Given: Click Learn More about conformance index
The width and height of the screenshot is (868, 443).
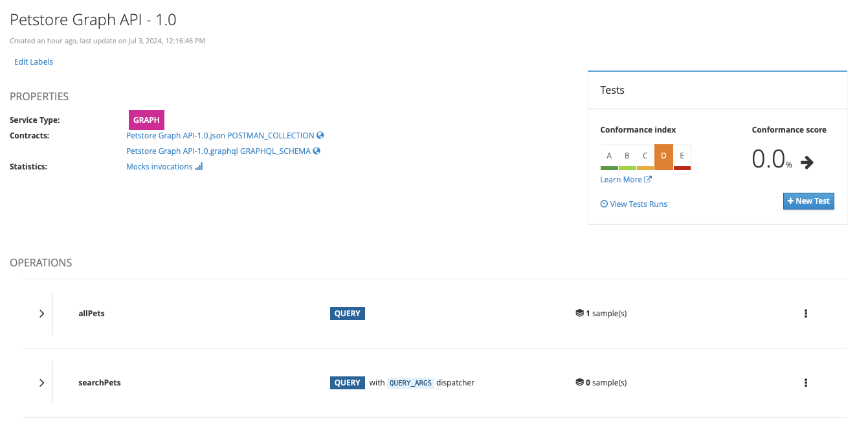Looking at the screenshot, I should [621, 180].
